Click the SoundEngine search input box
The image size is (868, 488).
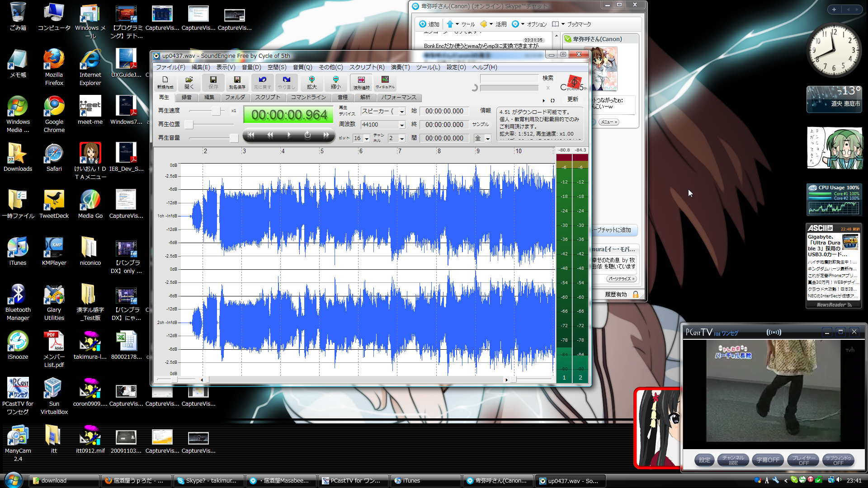(509, 79)
